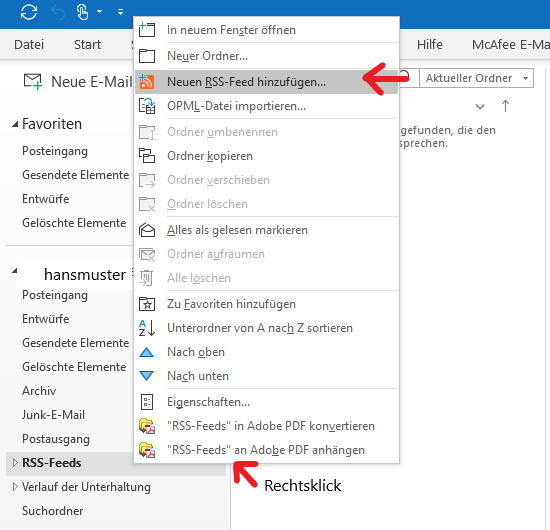Image resolution: width=550 pixels, height=530 pixels.
Task: Select Posteingang under hansmuster
Action: pyautogui.click(x=55, y=295)
